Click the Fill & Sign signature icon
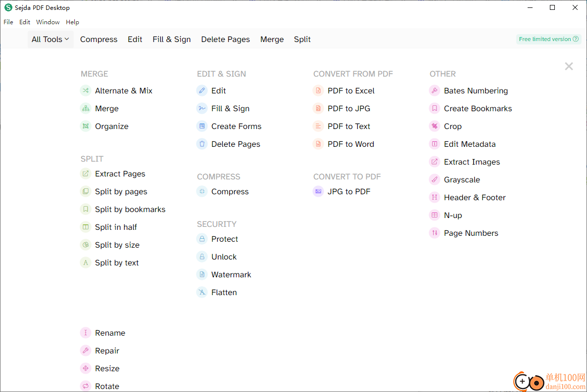Viewport: 587px width, 392px height. click(x=202, y=108)
